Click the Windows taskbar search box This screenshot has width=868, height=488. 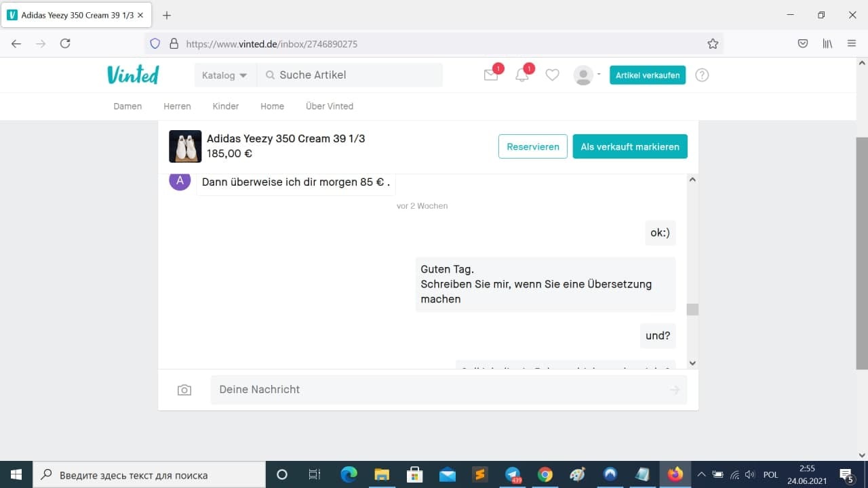point(149,474)
